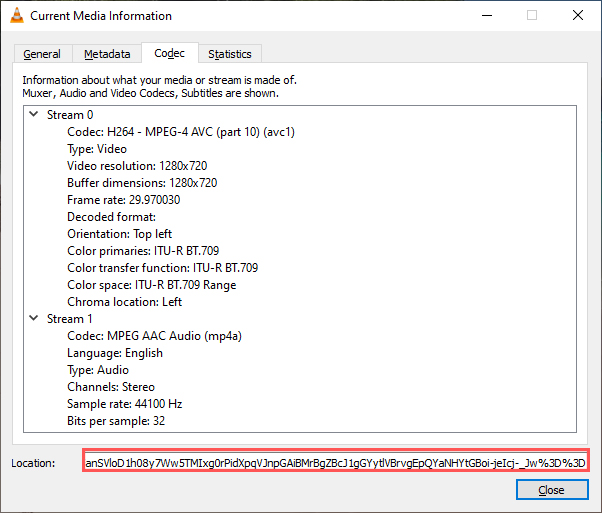Click the VLC cone icon in title bar

pyautogui.click(x=17, y=15)
